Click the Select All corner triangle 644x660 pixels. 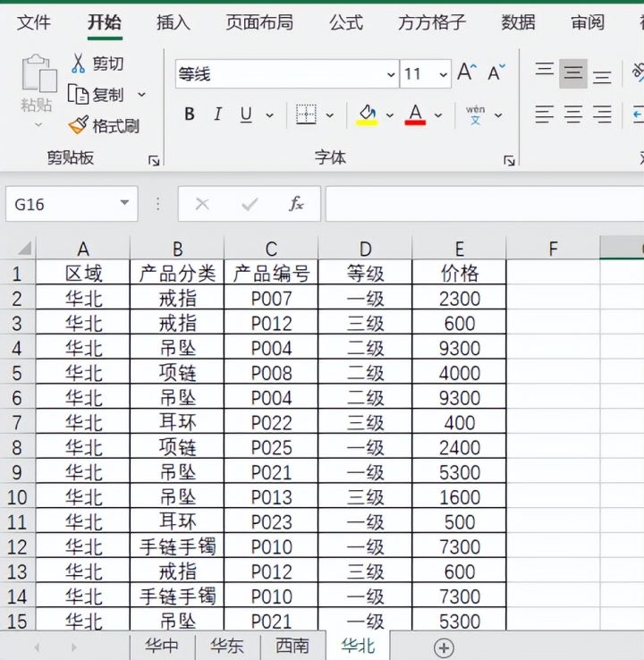click(x=24, y=249)
